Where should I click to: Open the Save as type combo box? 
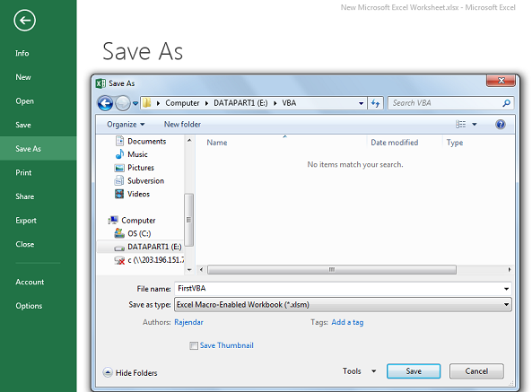343,304
